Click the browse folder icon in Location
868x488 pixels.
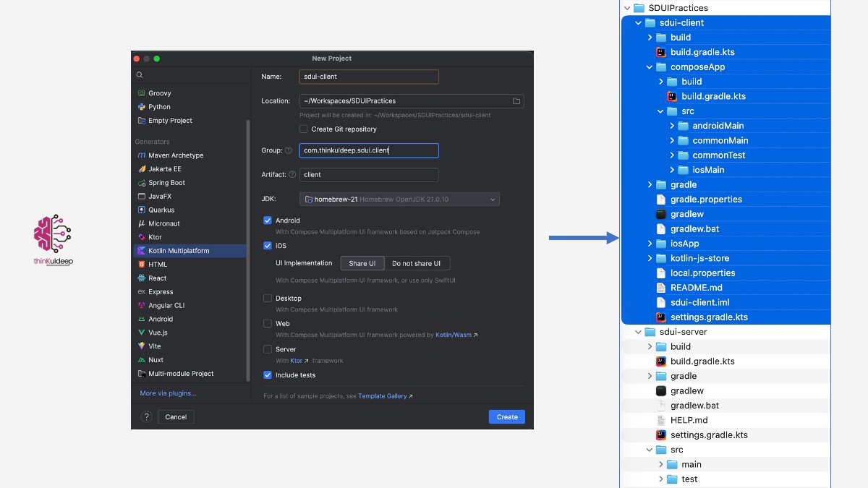516,101
